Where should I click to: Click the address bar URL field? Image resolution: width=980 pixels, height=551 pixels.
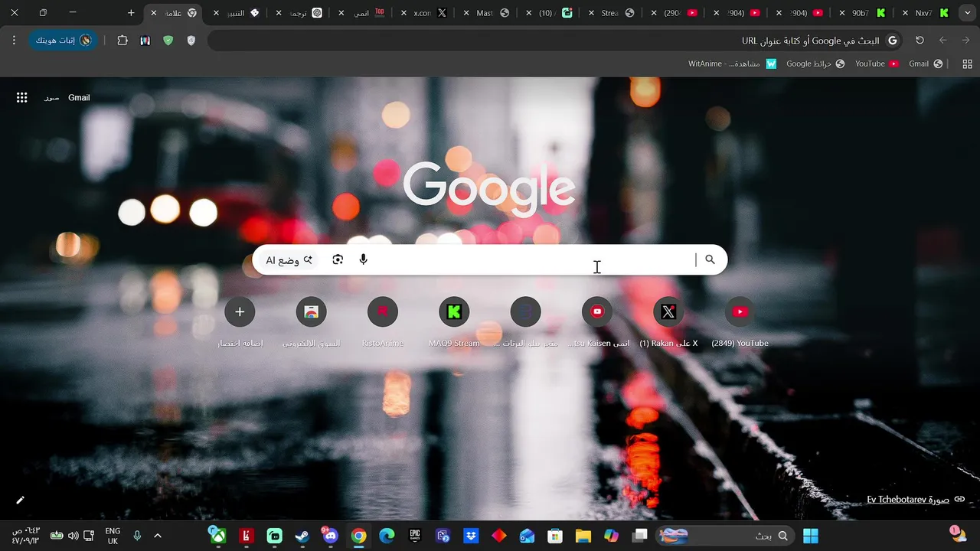pyautogui.click(x=555, y=41)
